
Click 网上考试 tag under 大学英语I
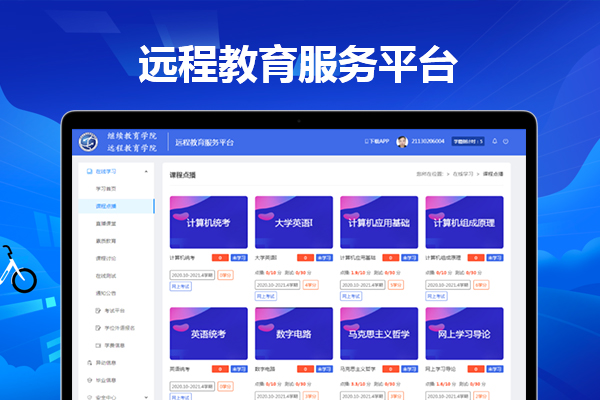266,296
